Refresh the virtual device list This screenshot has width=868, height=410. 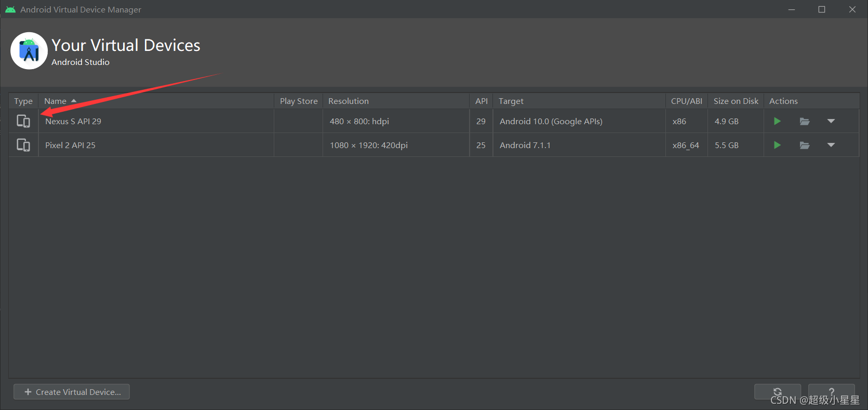pos(777,392)
